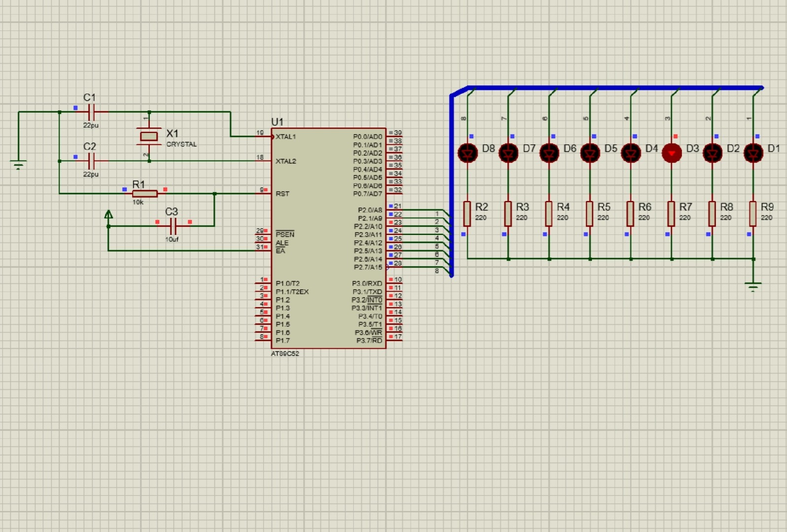Click the XTAL2 pin label

(x=286, y=161)
